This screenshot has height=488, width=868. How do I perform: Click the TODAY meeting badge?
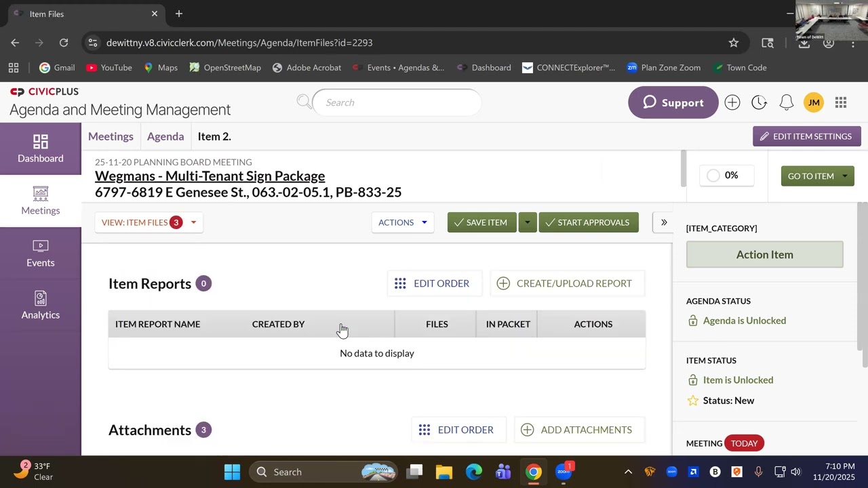[x=744, y=443]
